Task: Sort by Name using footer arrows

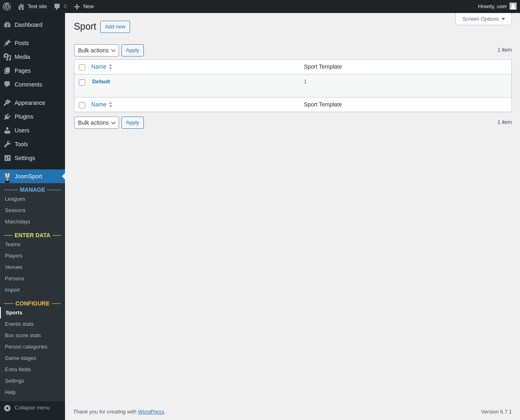Action: [x=110, y=105]
